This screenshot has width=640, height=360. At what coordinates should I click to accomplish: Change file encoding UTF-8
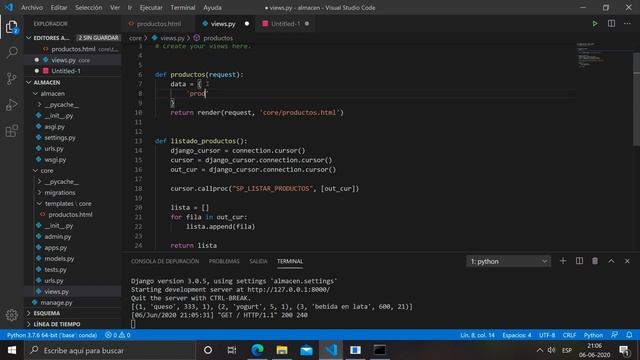(547, 335)
